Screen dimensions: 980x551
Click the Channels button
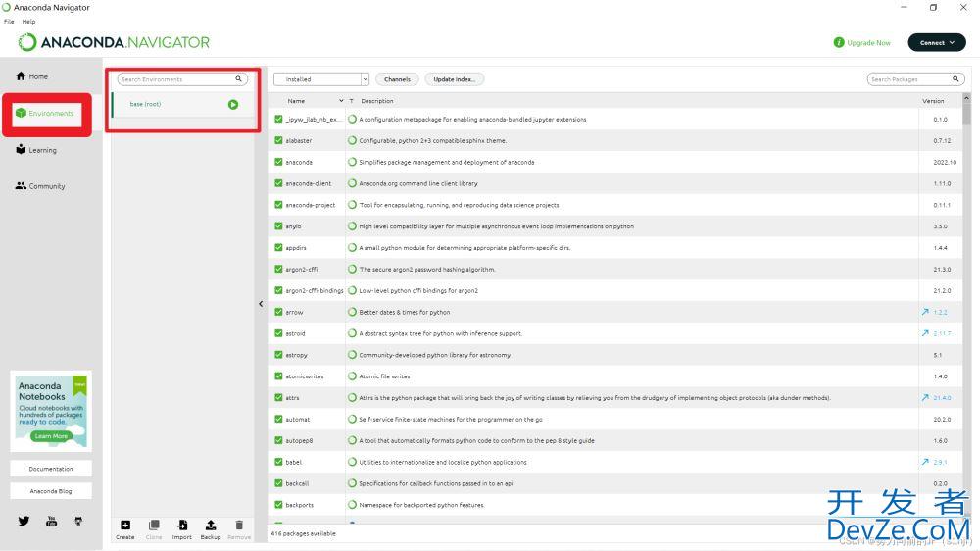coord(397,79)
